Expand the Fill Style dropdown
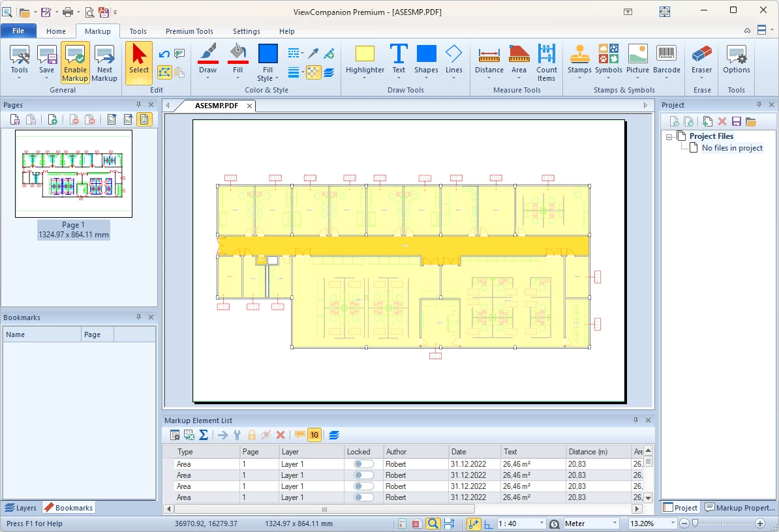 (277, 78)
